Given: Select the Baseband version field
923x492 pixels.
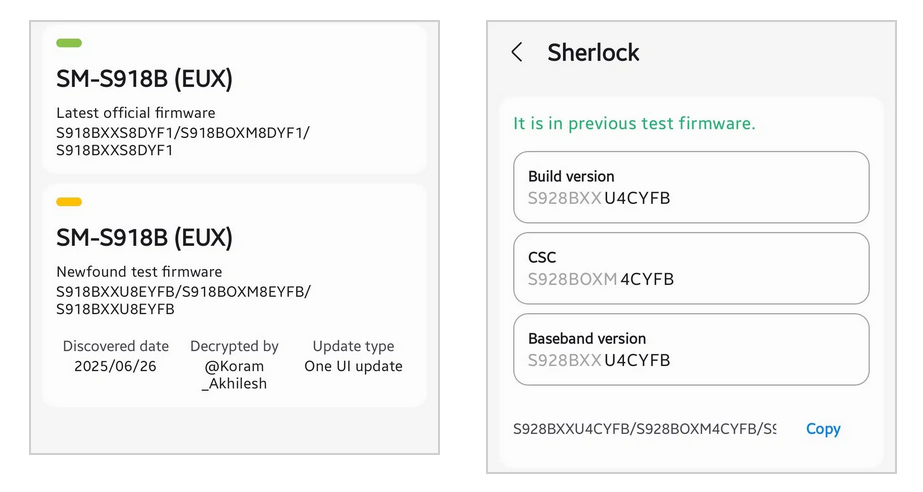Looking at the screenshot, I should coord(691,349).
